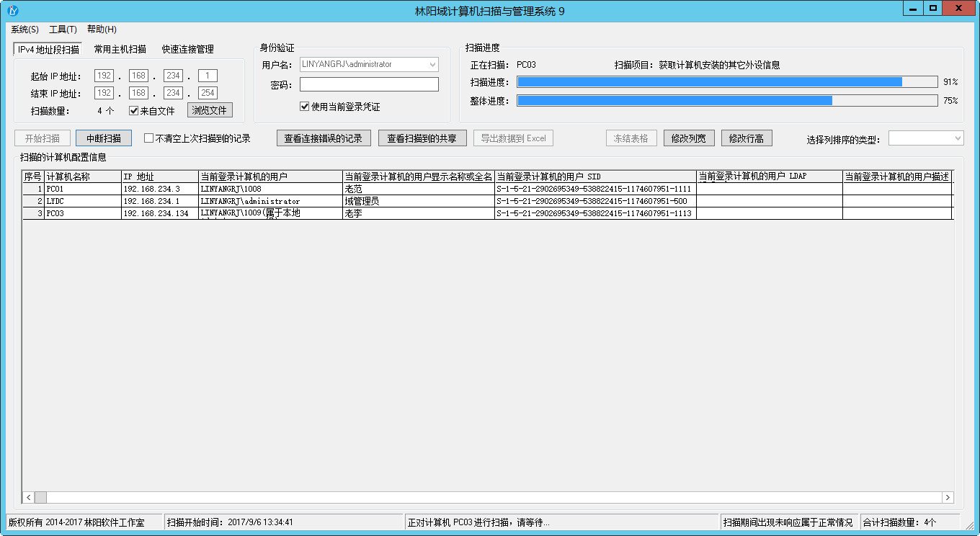The width and height of the screenshot is (980, 536).
Task: Click last octet field of 结束 IP 地址
Action: tap(208, 93)
